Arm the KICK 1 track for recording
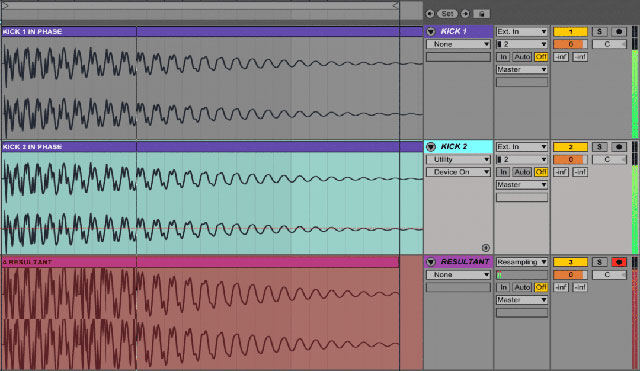Screen dimensions: 640x371 [x=619, y=31]
